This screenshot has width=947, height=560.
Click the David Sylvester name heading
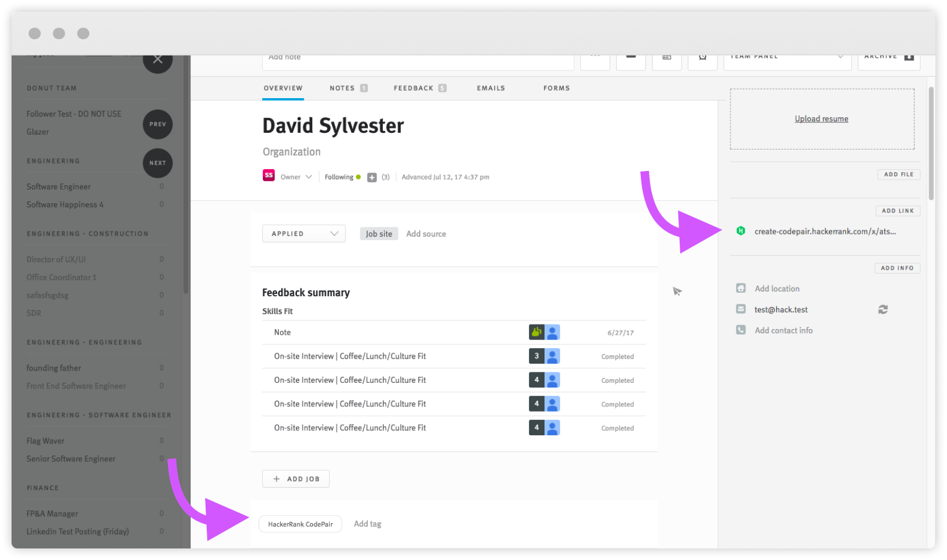[333, 126]
